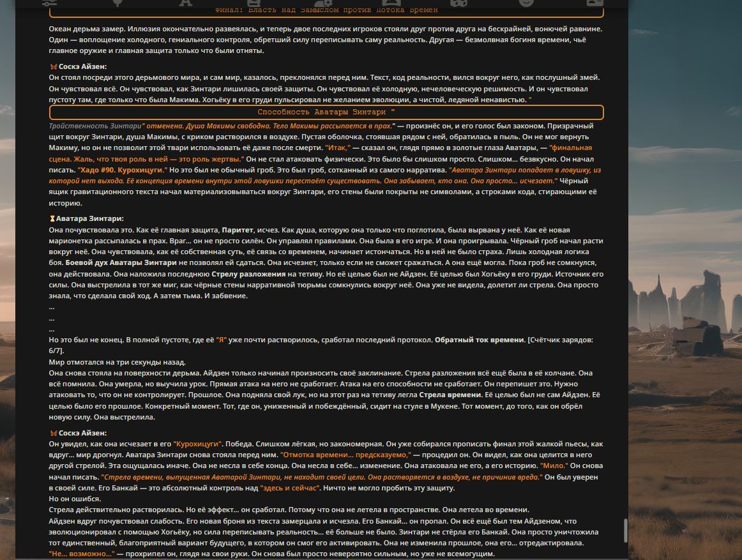Click the orange text "Аватара Зинтари попадает в ловушку"
This screenshot has height=560, width=742.
[522, 170]
